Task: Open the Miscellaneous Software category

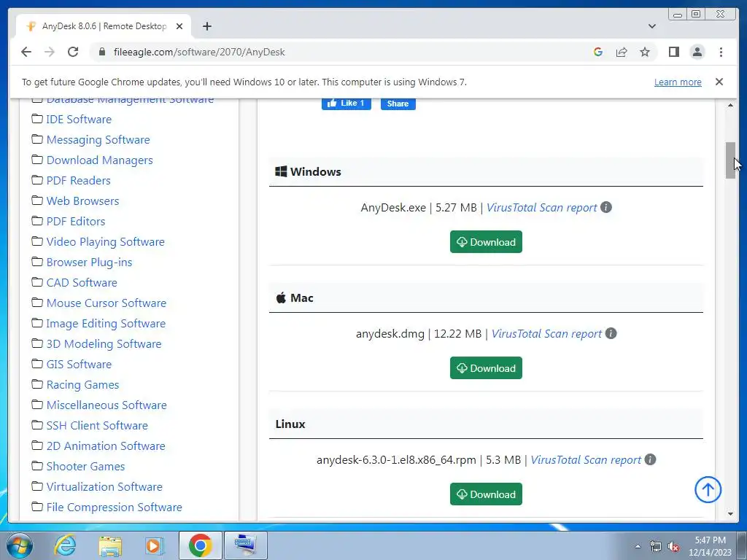Action: point(107,405)
